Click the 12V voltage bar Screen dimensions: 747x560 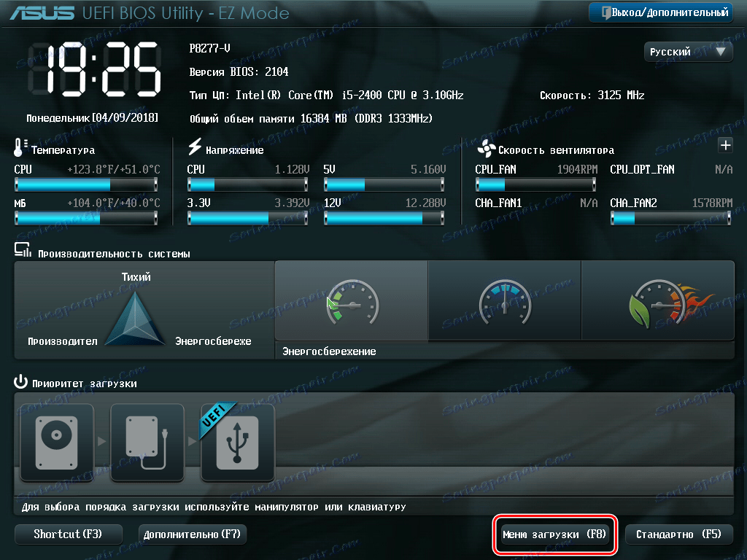click(x=384, y=218)
